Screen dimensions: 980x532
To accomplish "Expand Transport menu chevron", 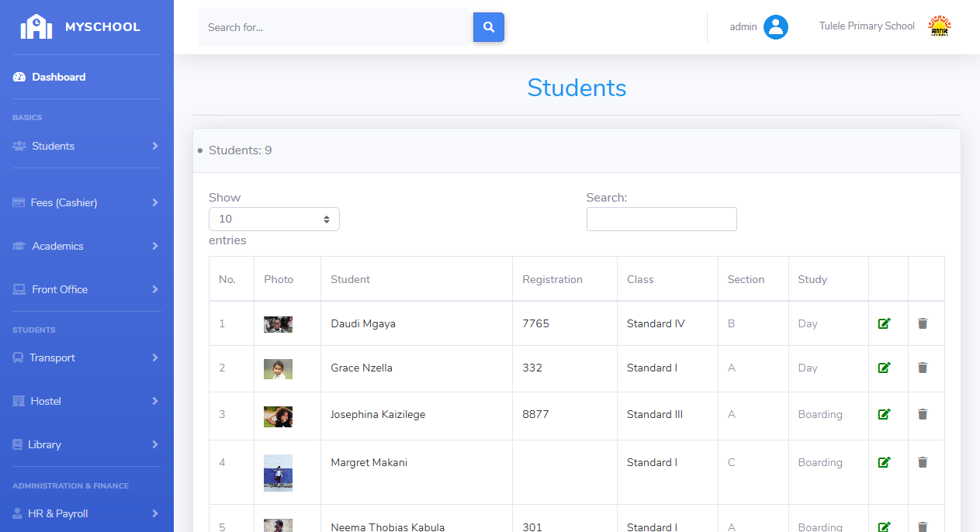I will [x=155, y=358].
